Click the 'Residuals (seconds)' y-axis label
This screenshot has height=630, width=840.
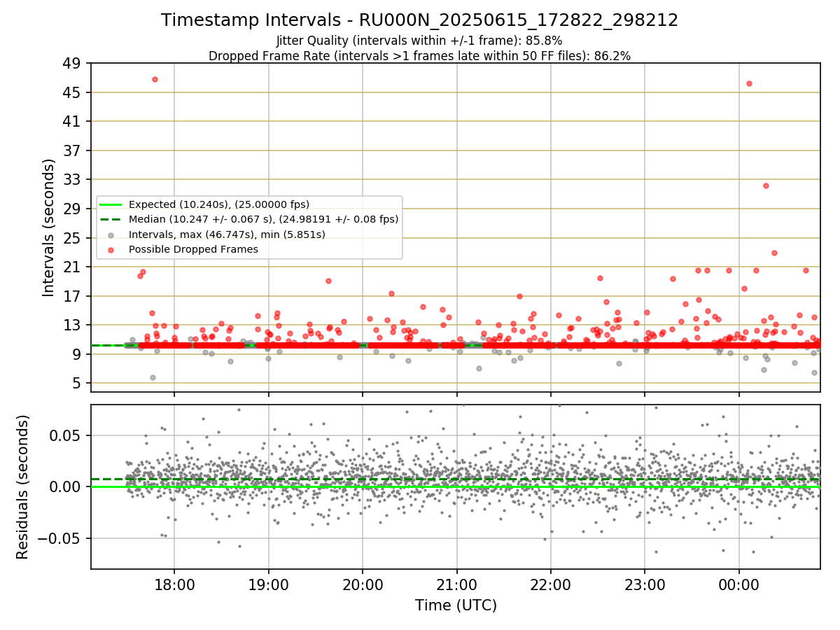(23, 486)
